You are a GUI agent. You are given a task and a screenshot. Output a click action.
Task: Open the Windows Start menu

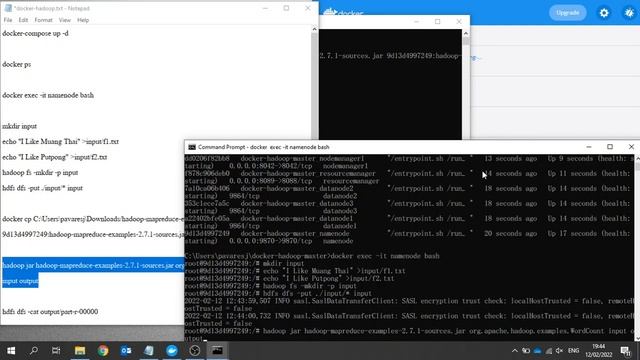click(11, 351)
